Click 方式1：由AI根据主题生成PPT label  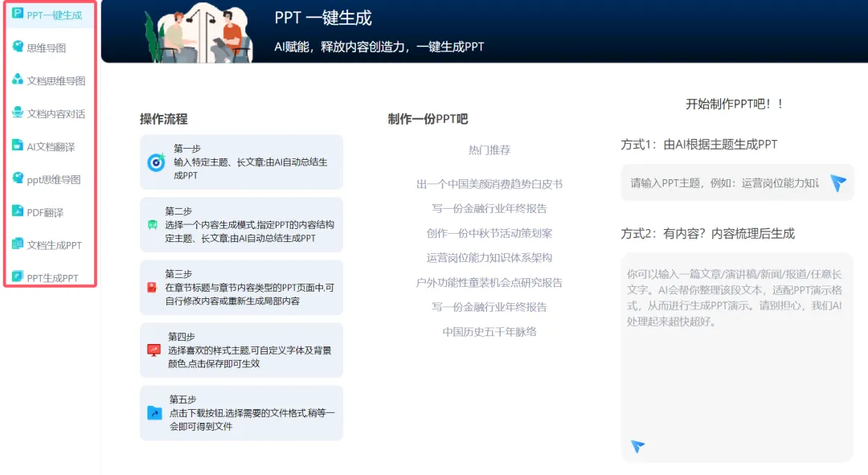[x=698, y=145]
